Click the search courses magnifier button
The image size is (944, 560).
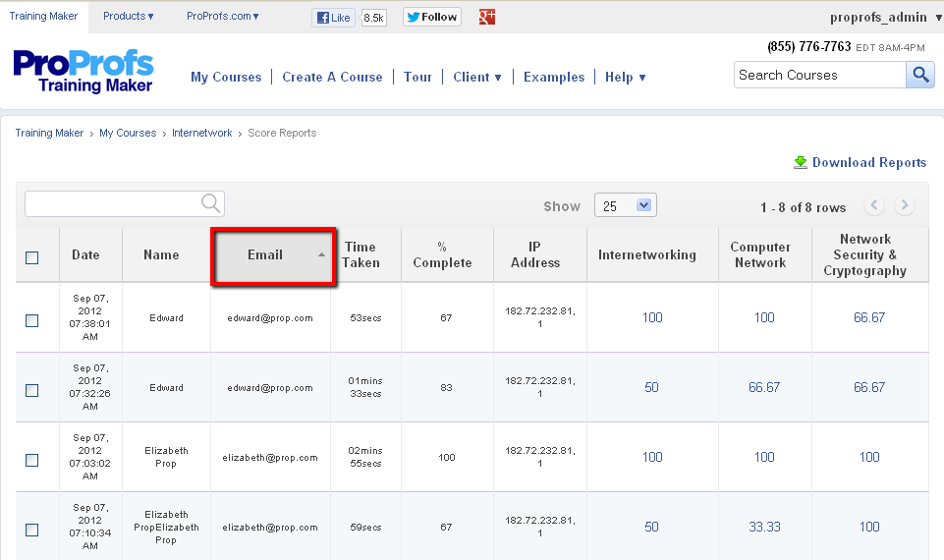pos(920,75)
